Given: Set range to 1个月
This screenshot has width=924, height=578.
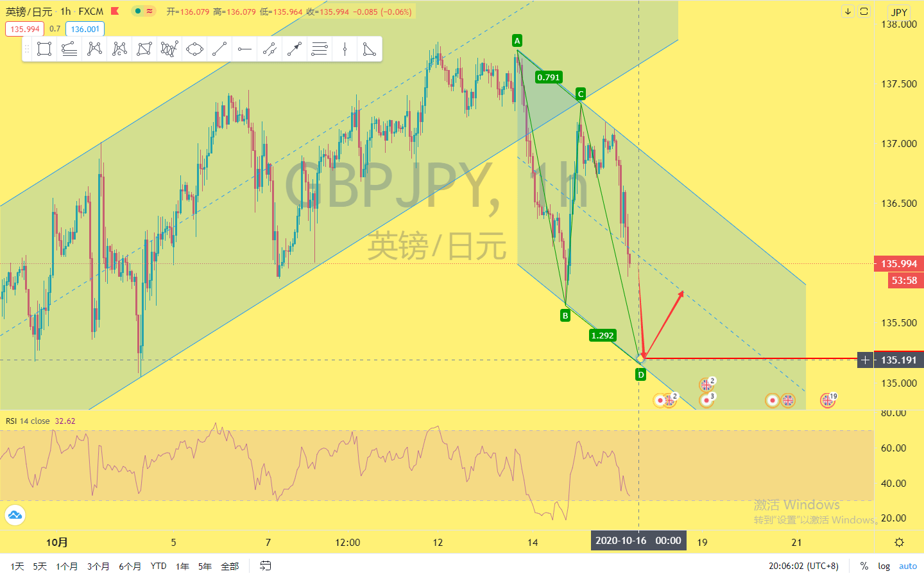Looking at the screenshot, I should 67,566.
